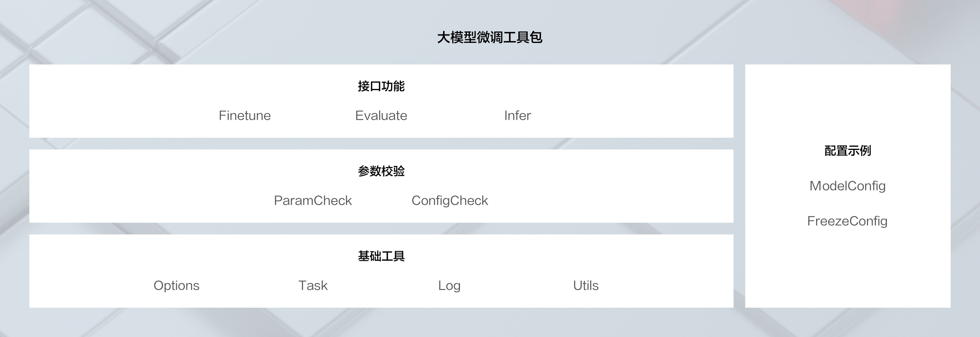Click the Log item
The height and width of the screenshot is (337, 980).
click(x=449, y=286)
